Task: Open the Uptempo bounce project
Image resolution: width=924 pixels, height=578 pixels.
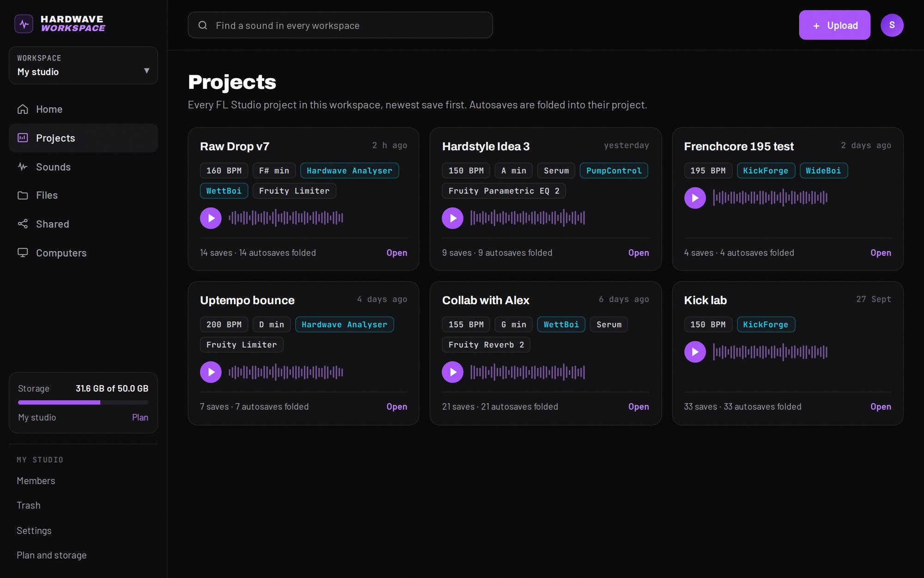Action: click(x=397, y=406)
